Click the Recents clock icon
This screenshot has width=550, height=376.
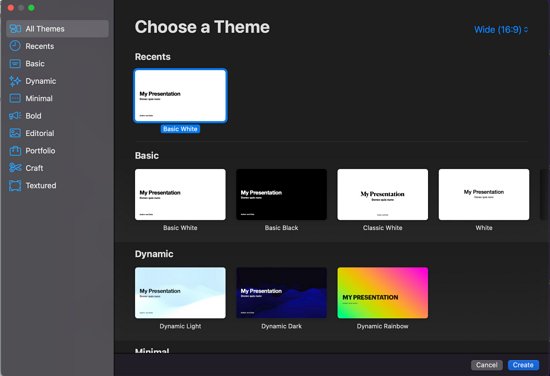tap(15, 46)
